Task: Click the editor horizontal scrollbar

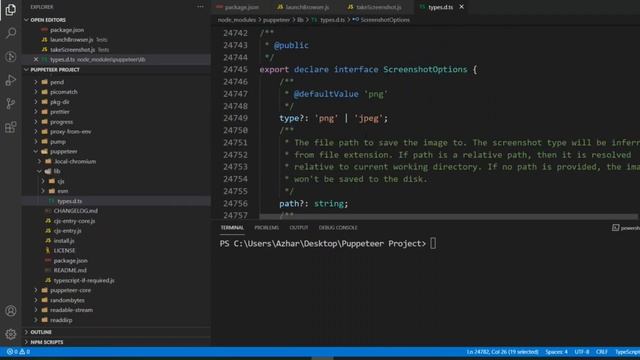Action: coord(448,216)
